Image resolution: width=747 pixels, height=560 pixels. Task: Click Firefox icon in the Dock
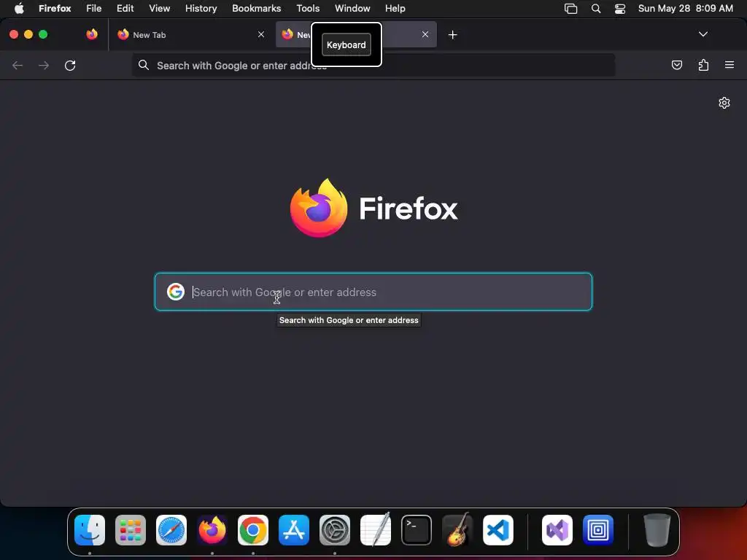(212, 529)
